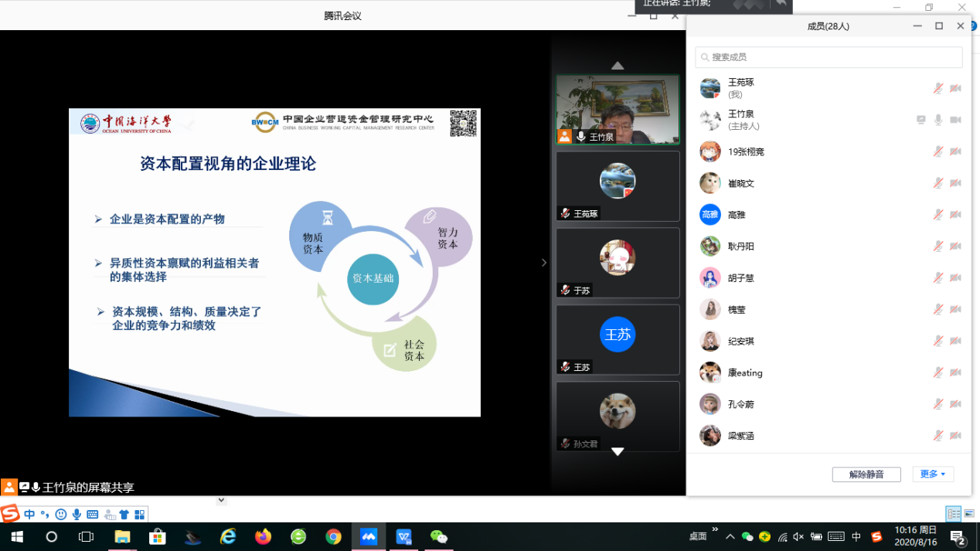
Task: Click the 搜索成员 member search box
Action: 829,57
